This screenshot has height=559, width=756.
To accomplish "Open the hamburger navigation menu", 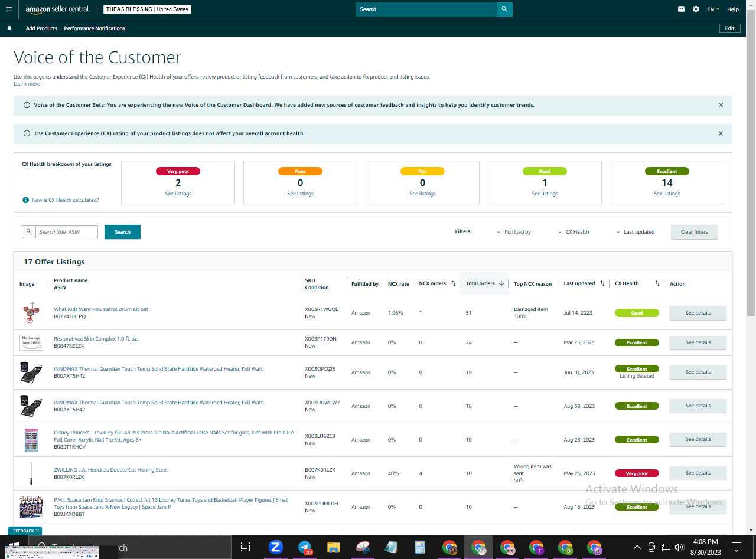I will pyautogui.click(x=8, y=9).
